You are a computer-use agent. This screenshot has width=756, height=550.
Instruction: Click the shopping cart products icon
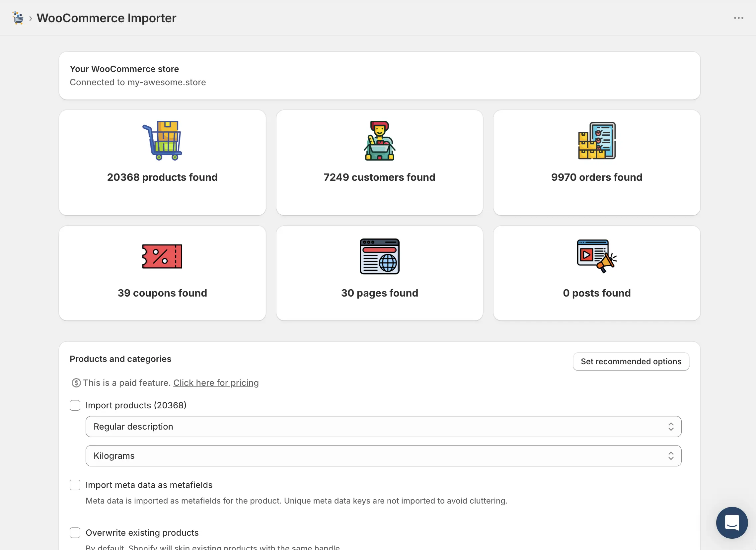(162, 140)
